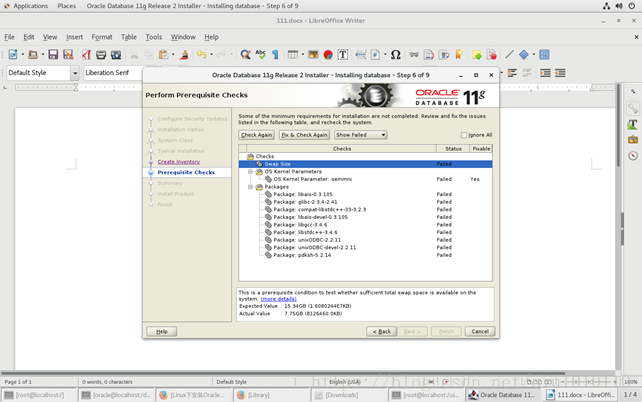Viewport: 642px width, 402px height.
Task: Click the Open file folder icon
Action: click(x=33, y=54)
